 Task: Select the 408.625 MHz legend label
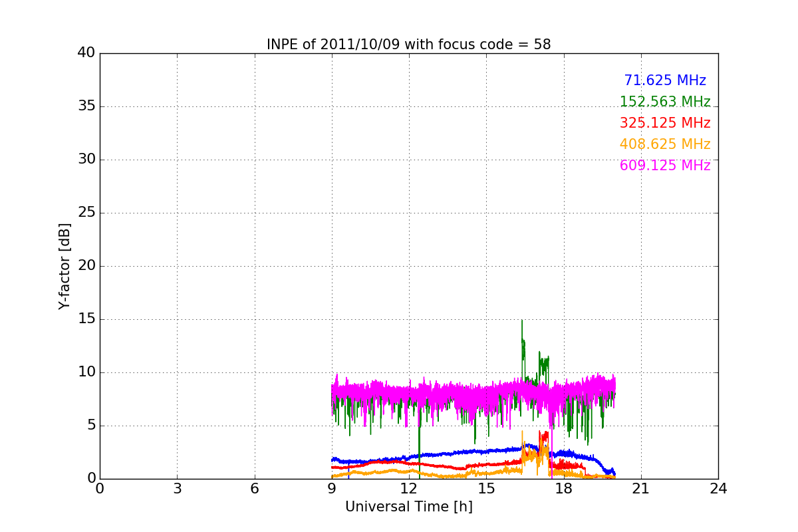pos(665,144)
